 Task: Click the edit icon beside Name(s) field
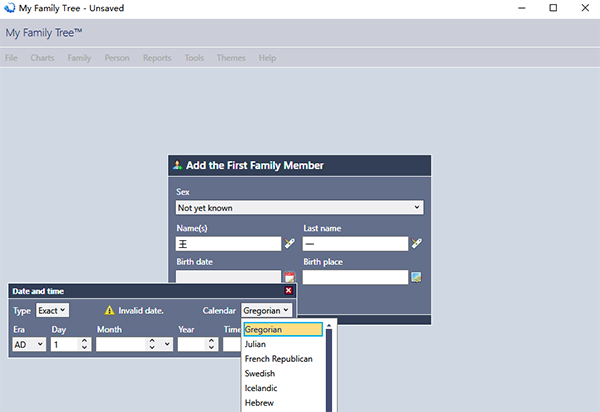point(289,243)
